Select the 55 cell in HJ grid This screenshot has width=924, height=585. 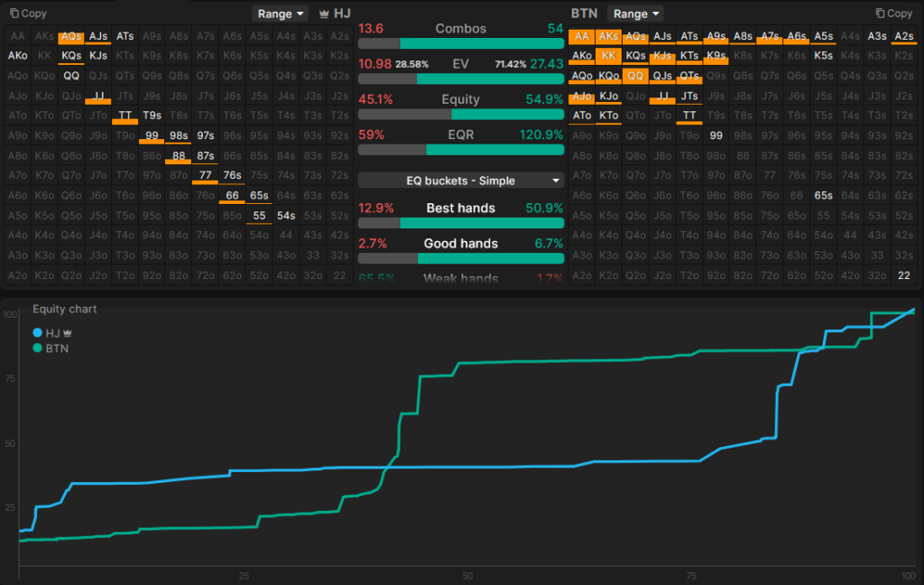click(x=259, y=215)
